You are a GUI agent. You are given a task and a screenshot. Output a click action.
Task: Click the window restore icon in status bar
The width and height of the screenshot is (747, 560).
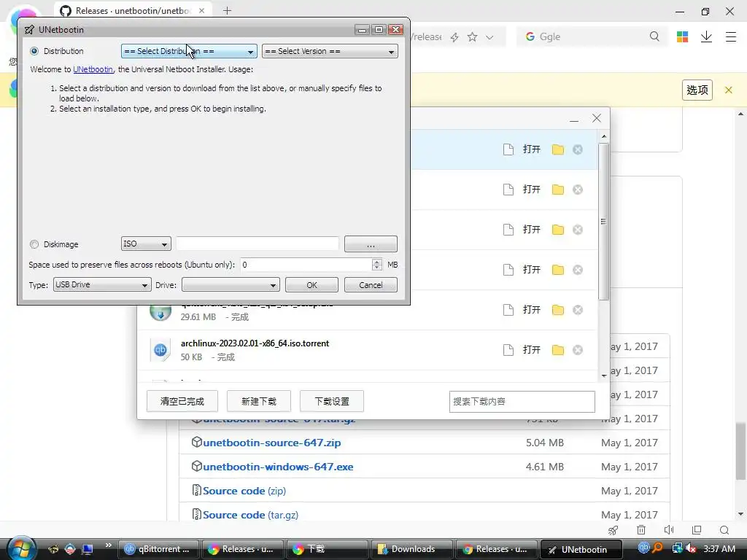tap(697, 530)
